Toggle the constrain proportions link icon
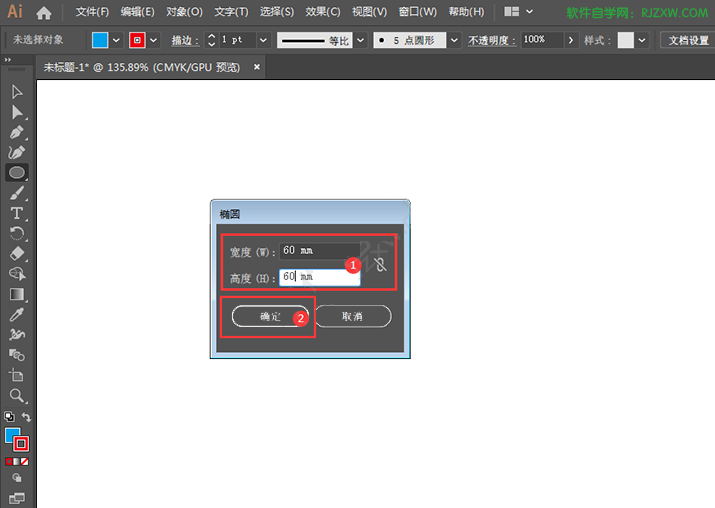 pos(380,264)
